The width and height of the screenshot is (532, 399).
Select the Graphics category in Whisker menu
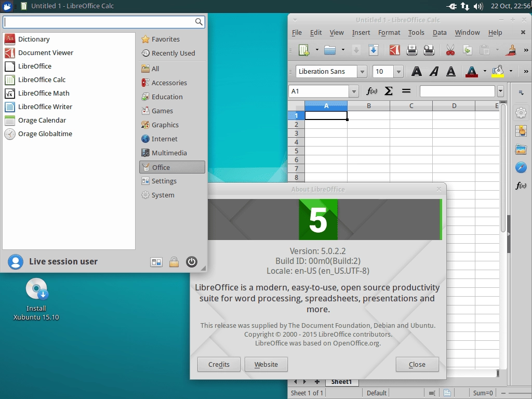(172, 125)
